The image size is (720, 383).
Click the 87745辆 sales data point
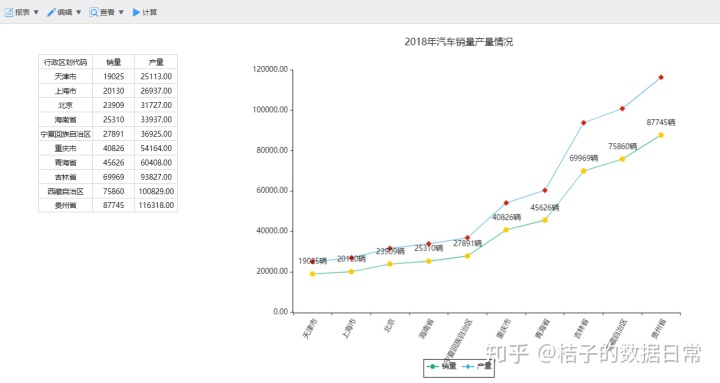click(661, 135)
